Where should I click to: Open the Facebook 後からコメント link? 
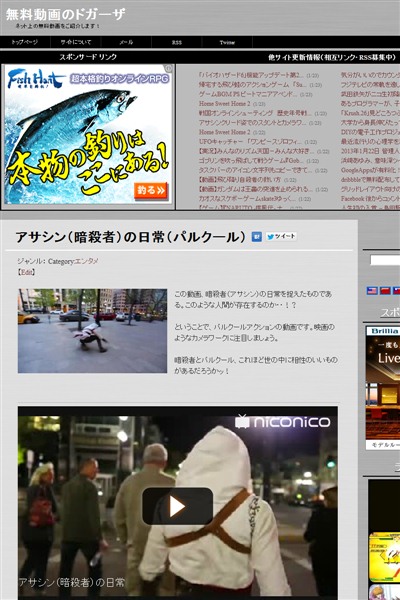click(x=370, y=199)
